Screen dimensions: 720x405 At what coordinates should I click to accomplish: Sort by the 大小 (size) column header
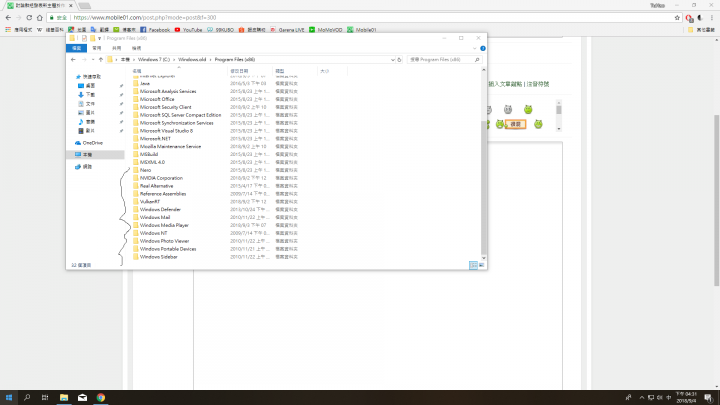coord(332,71)
